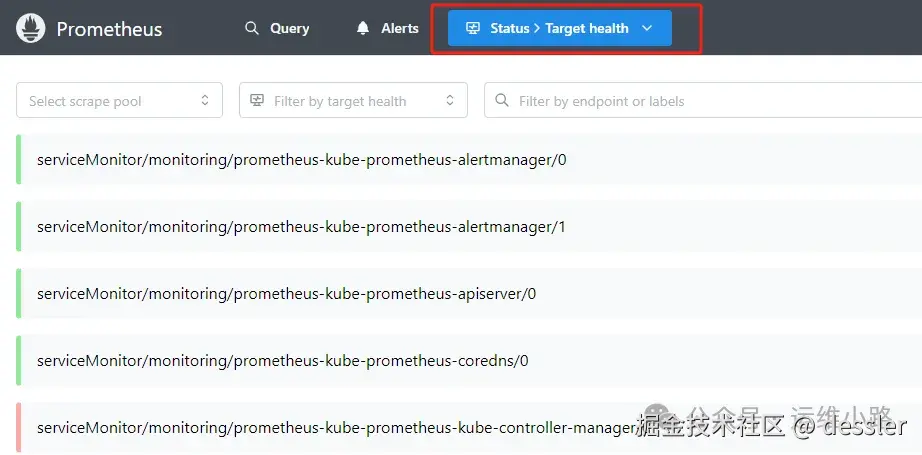Image resolution: width=922 pixels, height=455 pixels.
Task: Expand the alertmanager/1 scrape pool row
Action: 301,227
